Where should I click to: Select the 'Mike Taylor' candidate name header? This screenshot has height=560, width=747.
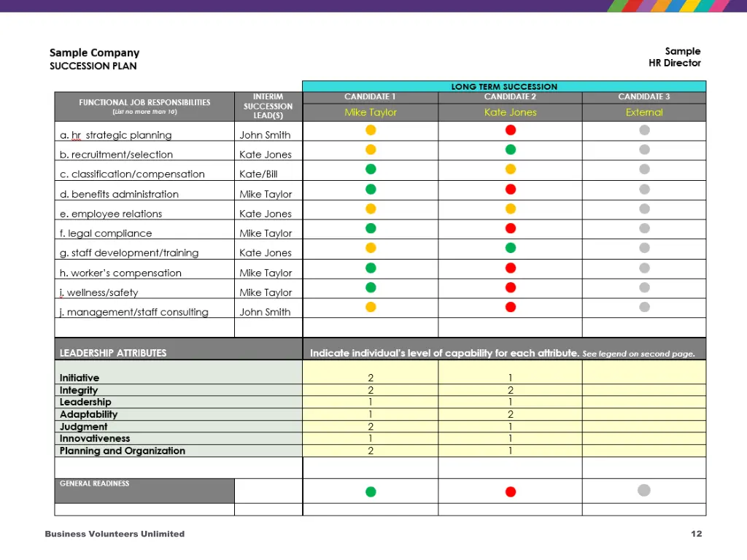click(371, 112)
